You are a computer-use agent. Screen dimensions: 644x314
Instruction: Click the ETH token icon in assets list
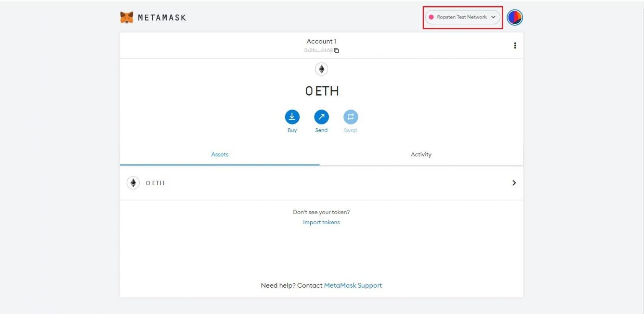click(x=133, y=183)
